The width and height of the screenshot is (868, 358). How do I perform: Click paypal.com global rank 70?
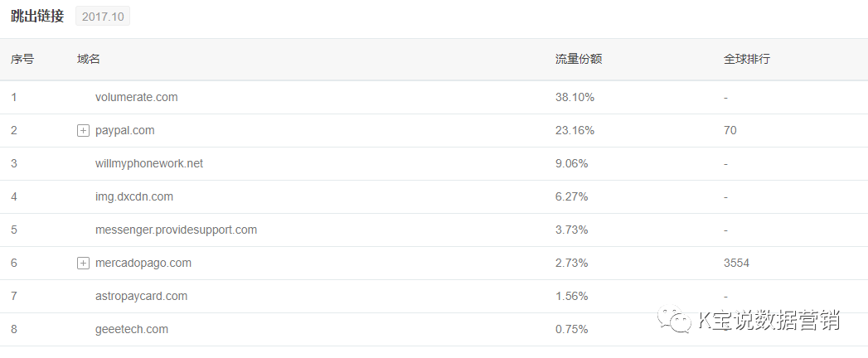pos(730,130)
